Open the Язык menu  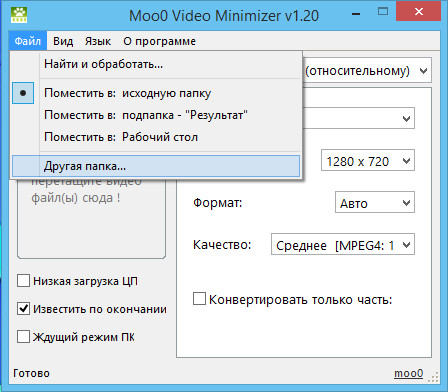pos(98,41)
